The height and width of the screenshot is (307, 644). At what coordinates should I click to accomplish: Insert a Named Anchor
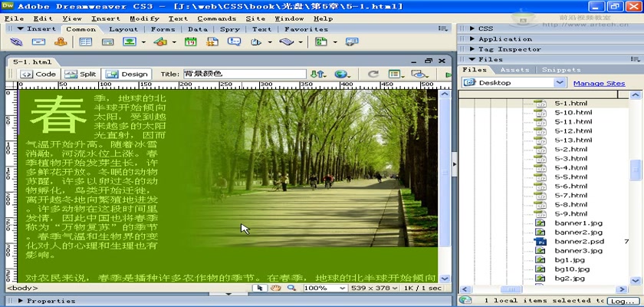tap(61, 42)
